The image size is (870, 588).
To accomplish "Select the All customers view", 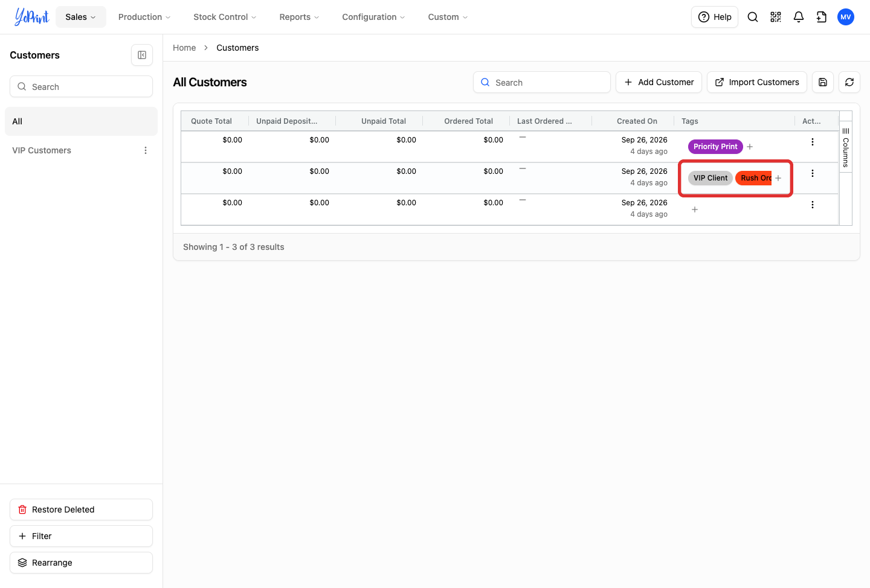I will [x=81, y=121].
